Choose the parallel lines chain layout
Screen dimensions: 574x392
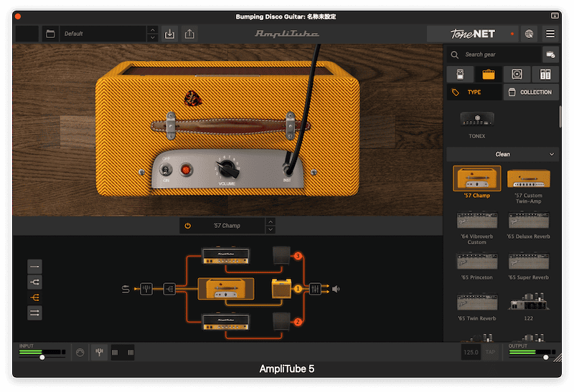34,313
